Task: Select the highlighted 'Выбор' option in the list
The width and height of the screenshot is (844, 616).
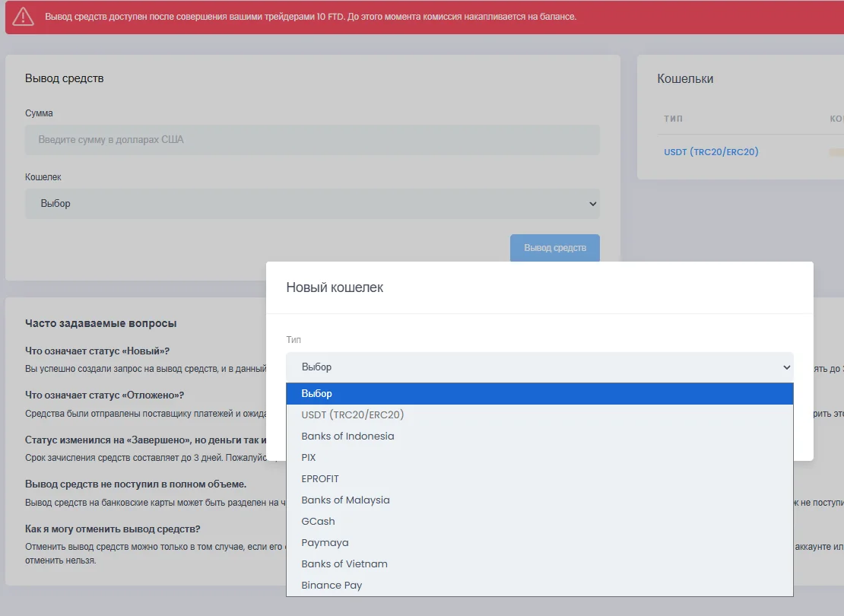Action: (539, 394)
